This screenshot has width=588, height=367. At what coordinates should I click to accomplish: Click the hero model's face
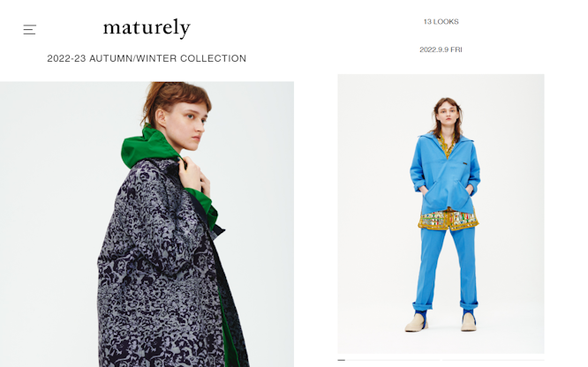coord(187,122)
